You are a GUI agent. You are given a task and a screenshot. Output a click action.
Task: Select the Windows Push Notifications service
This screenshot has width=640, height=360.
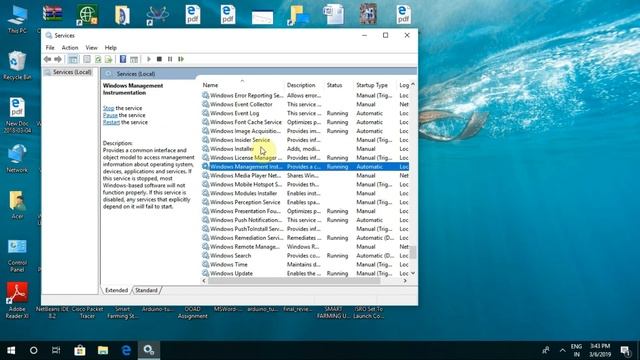click(305, 220)
